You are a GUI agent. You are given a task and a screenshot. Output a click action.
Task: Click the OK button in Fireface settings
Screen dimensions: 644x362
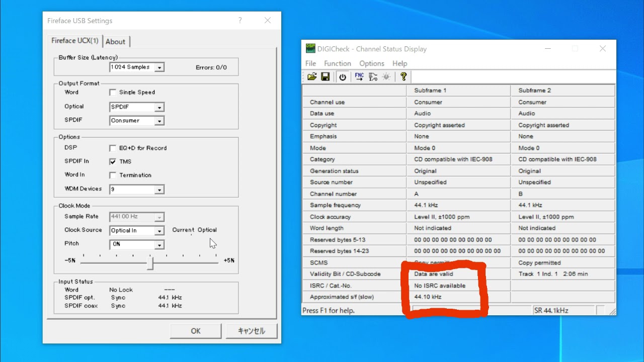(x=196, y=331)
